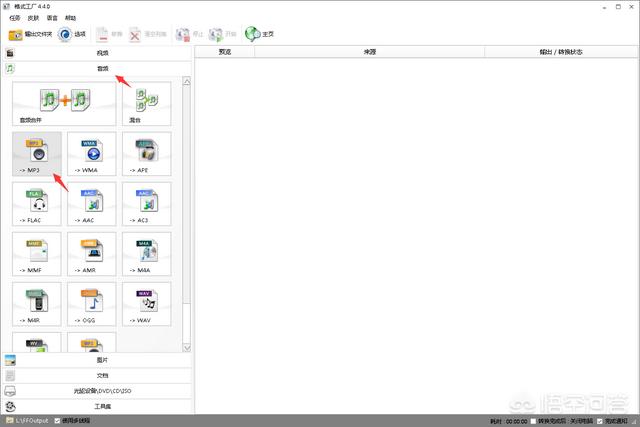Click the Output Folder (输出文件夹) button
This screenshot has width=640, height=427.
point(31,34)
